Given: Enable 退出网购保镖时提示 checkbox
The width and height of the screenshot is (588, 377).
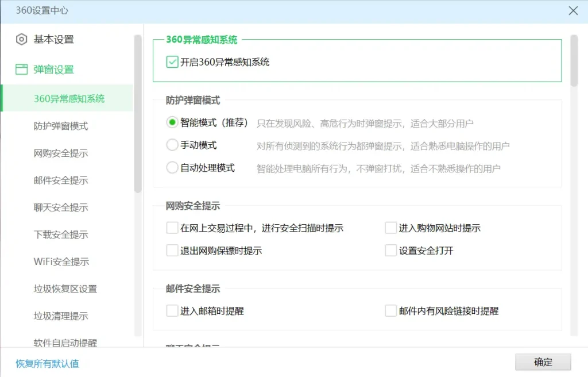Looking at the screenshot, I should coord(172,251).
